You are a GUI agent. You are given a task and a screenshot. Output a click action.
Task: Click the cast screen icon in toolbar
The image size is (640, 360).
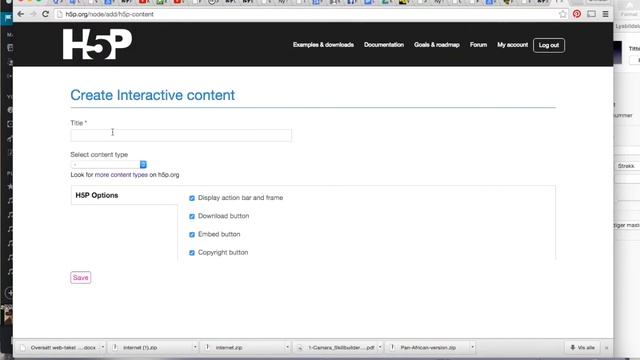tap(591, 14)
